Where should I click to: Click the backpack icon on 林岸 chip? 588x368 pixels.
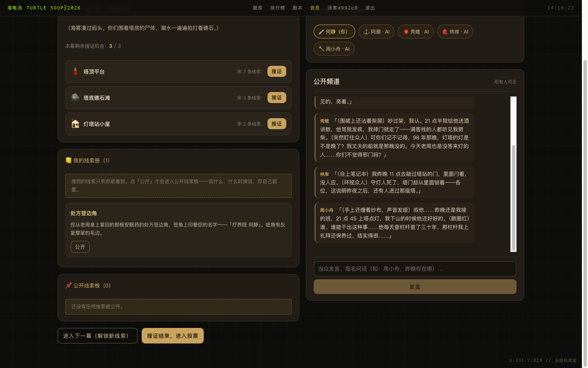[x=445, y=32]
